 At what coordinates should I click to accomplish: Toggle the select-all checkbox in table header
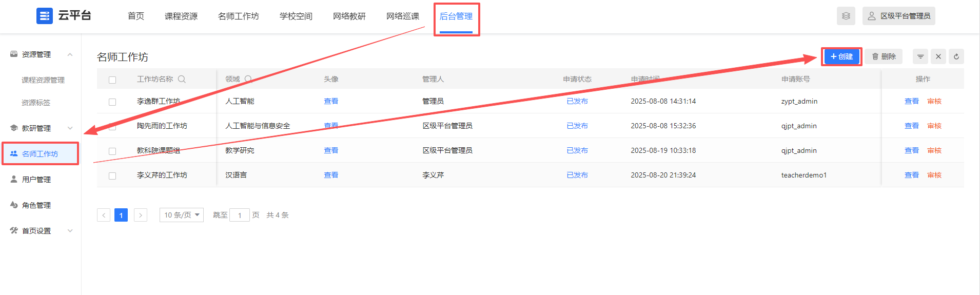(112, 80)
